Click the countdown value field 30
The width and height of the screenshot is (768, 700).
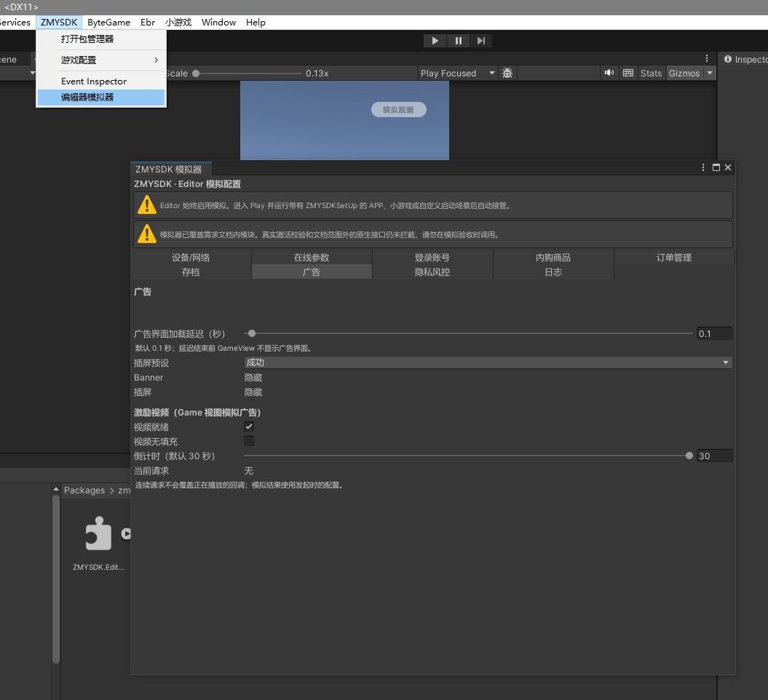click(x=715, y=456)
